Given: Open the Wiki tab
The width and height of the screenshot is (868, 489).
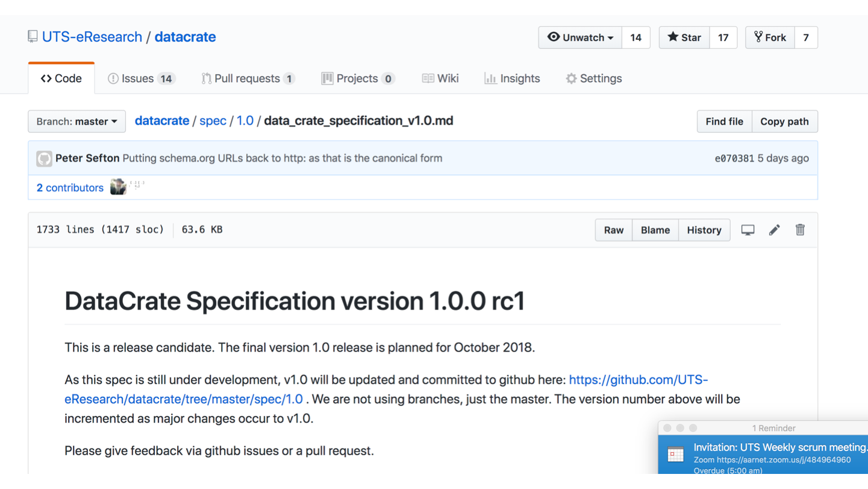Looking at the screenshot, I should tap(440, 78).
